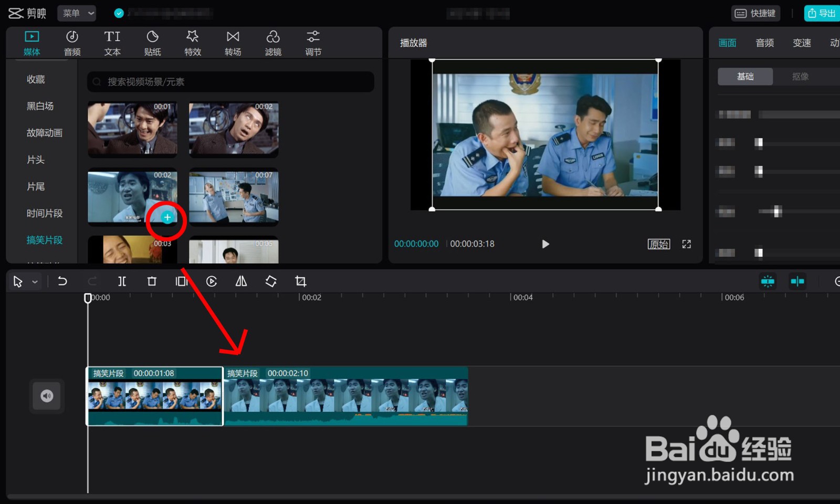Open the 文本 text tab
The width and height of the screenshot is (840, 504).
[x=112, y=43]
